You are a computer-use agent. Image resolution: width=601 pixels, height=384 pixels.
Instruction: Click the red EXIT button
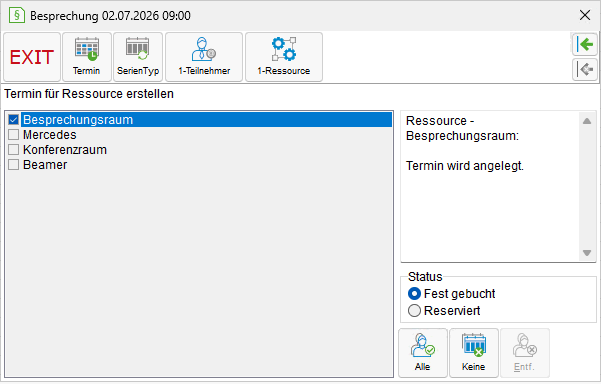(32, 57)
